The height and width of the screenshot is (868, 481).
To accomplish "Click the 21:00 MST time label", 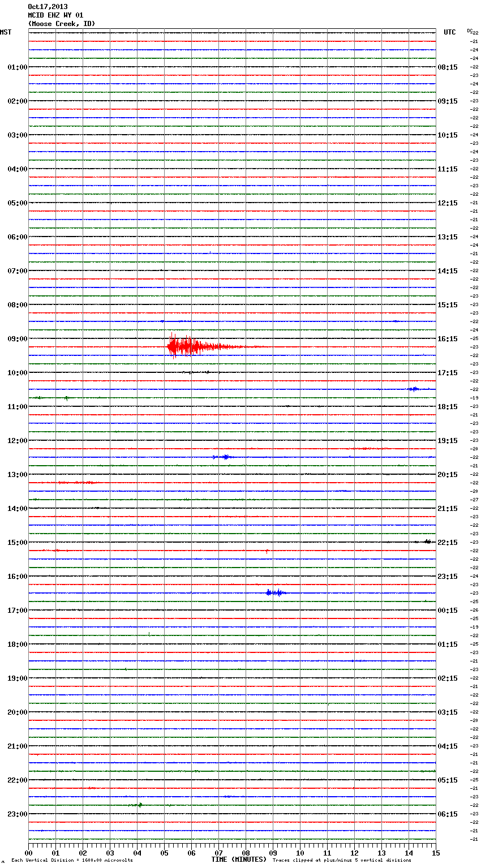I will click(x=18, y=746).
